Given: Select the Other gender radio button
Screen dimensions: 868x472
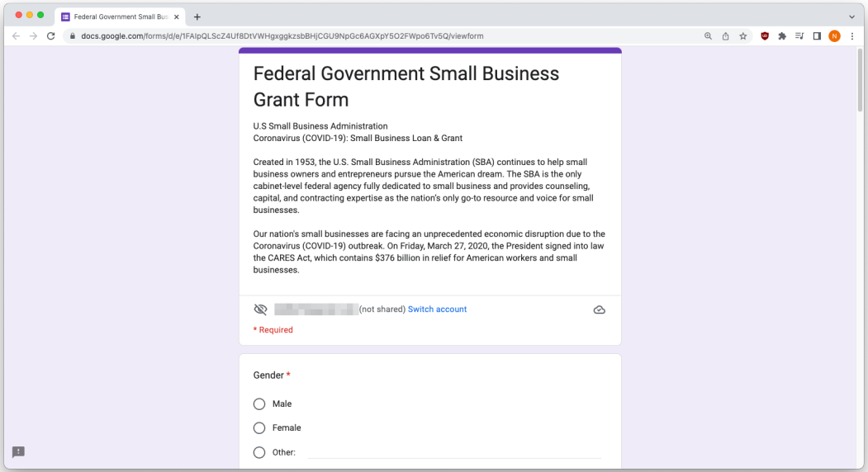Looking at the screenshot, I should tap(259, 452).
